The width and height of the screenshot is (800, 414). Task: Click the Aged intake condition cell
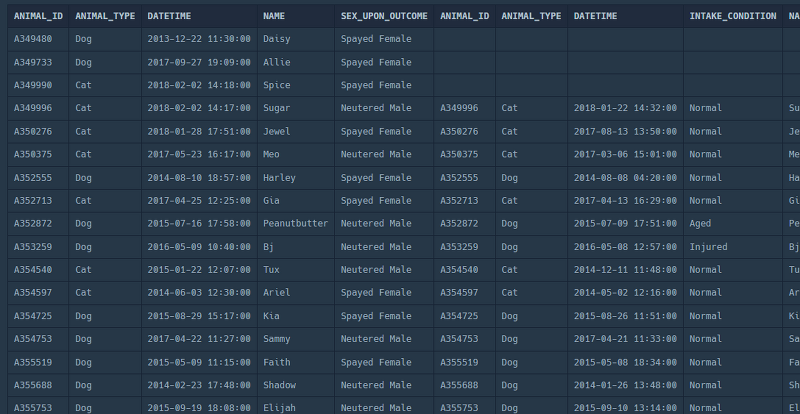pos(700,223)
